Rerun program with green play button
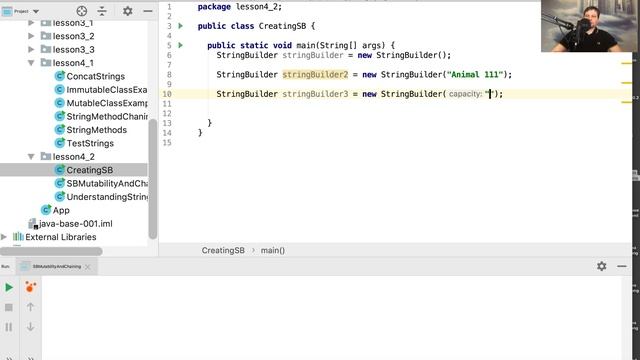Image resolution: width=640 pixels, height=360 pixels. [x=9, y=288]
